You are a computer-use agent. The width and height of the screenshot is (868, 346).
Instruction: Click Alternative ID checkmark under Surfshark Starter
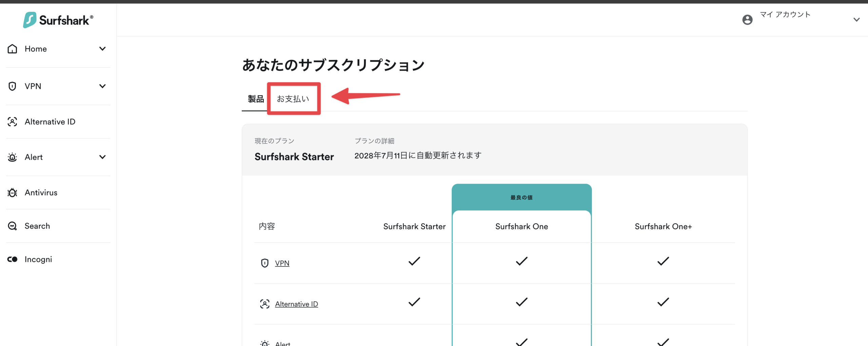click(414, 302)
